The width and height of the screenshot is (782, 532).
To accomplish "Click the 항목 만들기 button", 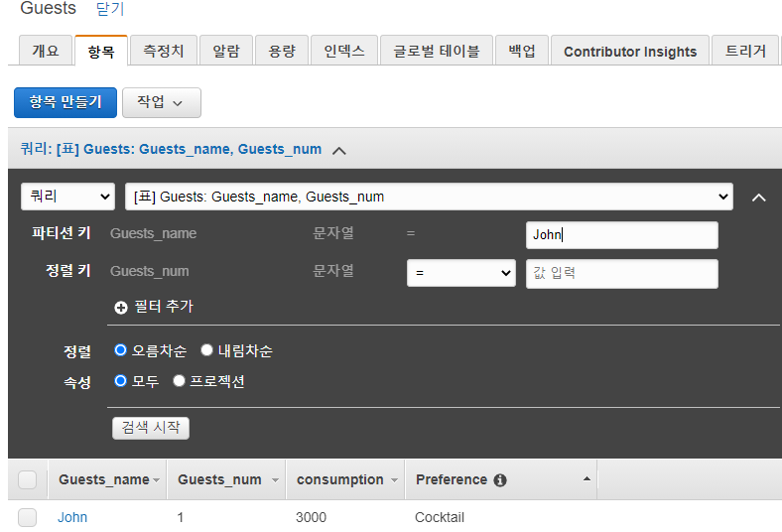I will click(65, 102).
